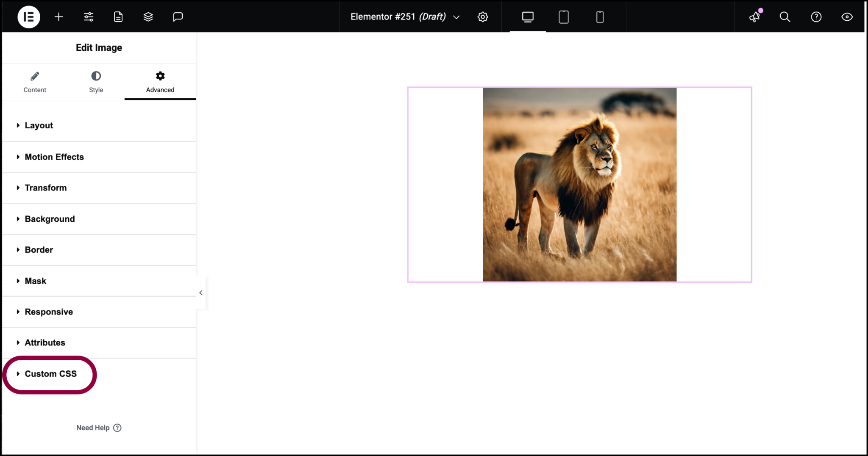The image size is (868, 456).
Task: Switch to tablet preview mode
Action: click(x=563, y=17)
